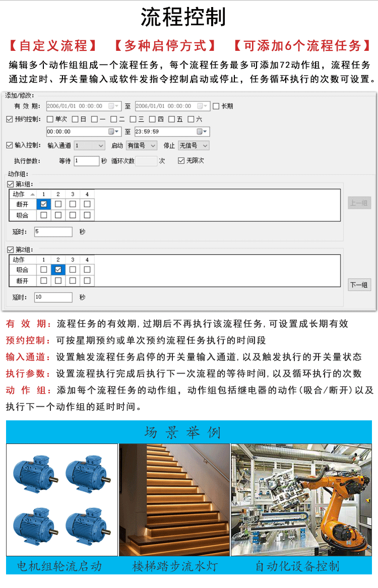Select column 3 header in group 1 table
The image size is (378, 588).
(x=73, y=194)
